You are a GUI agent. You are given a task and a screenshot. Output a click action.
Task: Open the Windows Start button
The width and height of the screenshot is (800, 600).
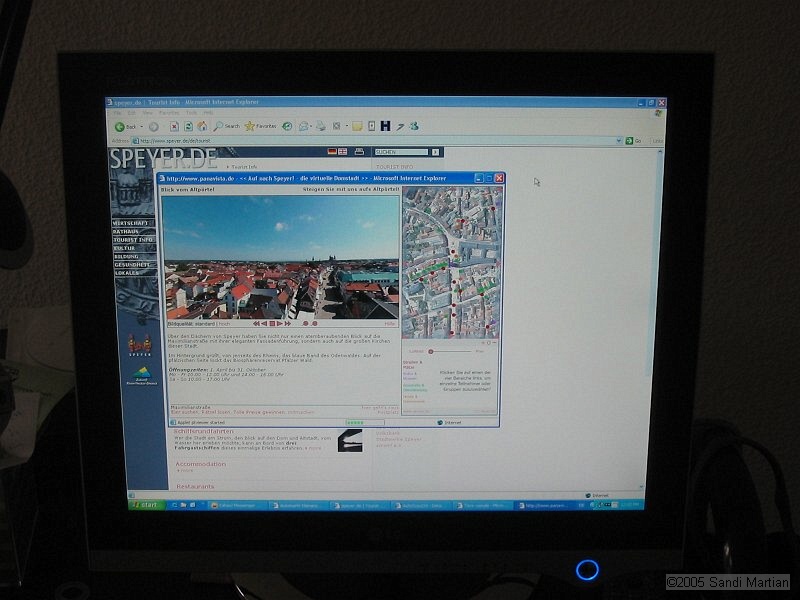click(146, 505)
